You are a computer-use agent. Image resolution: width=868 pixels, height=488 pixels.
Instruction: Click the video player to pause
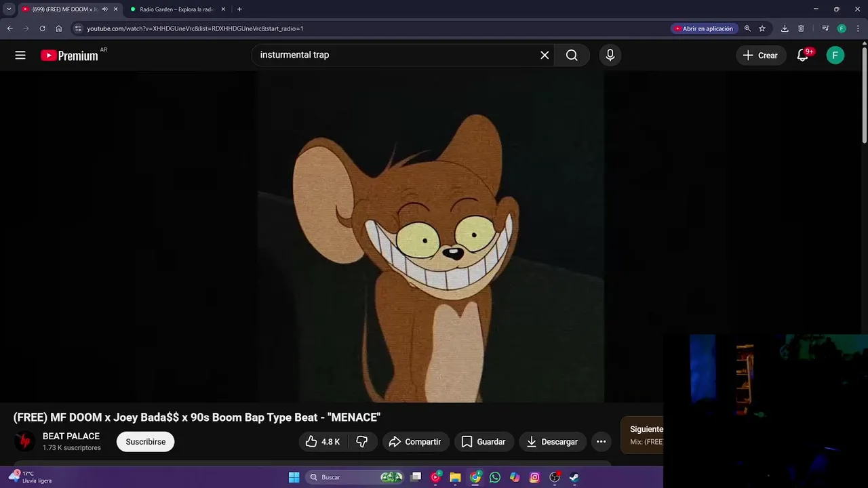431,237
